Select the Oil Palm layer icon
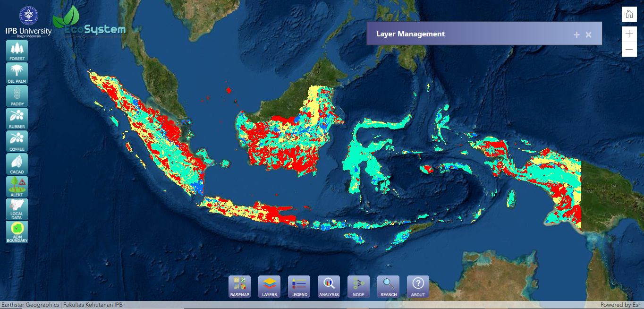The image size is (644, 309). coord(17,73)
